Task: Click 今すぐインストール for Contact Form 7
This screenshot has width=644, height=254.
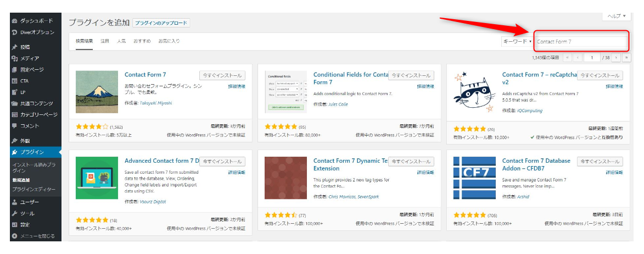Action: tap(222, 76)
